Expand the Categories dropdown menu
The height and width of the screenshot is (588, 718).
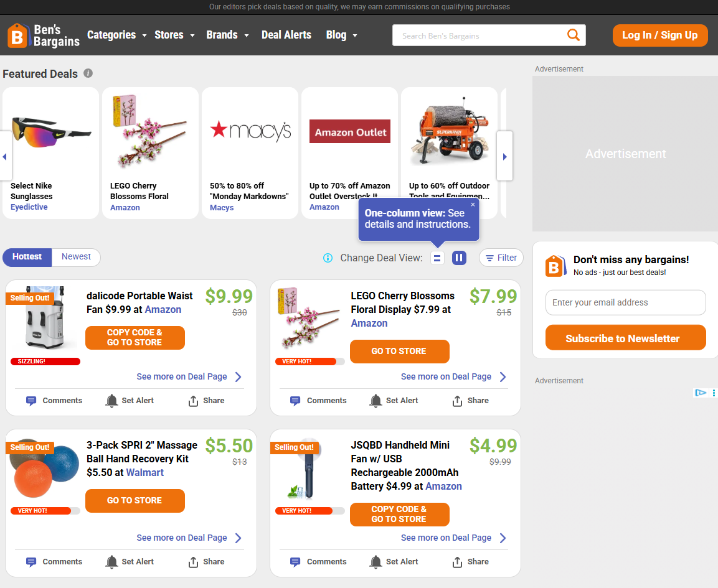click(x=116, y=35)
